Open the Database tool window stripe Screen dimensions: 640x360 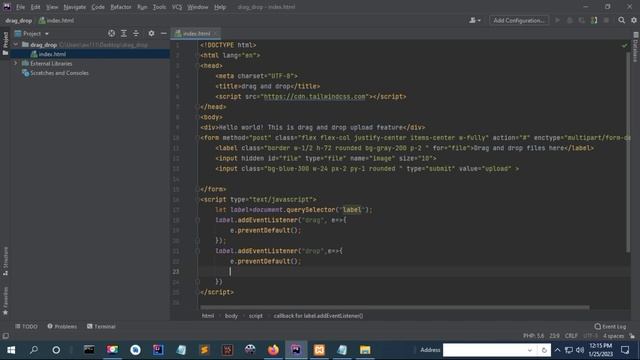[x=636, y=48]
